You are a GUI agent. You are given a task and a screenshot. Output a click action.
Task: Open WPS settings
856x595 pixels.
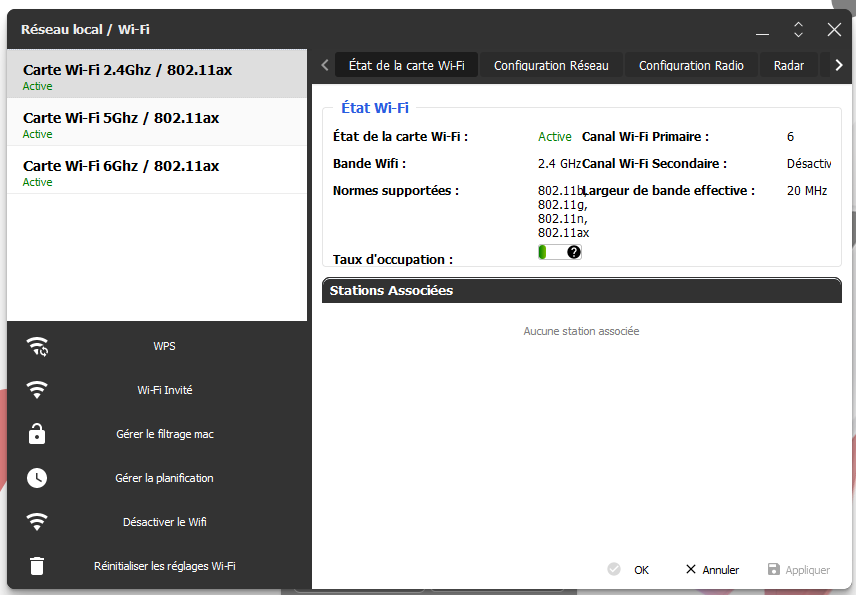pos(157,347)
